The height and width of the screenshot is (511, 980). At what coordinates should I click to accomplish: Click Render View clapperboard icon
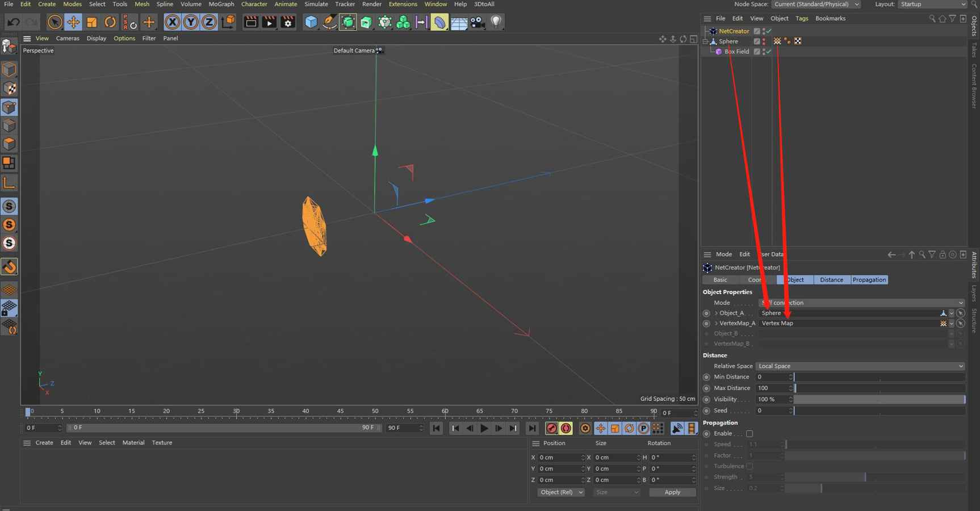tap(250, 22)
